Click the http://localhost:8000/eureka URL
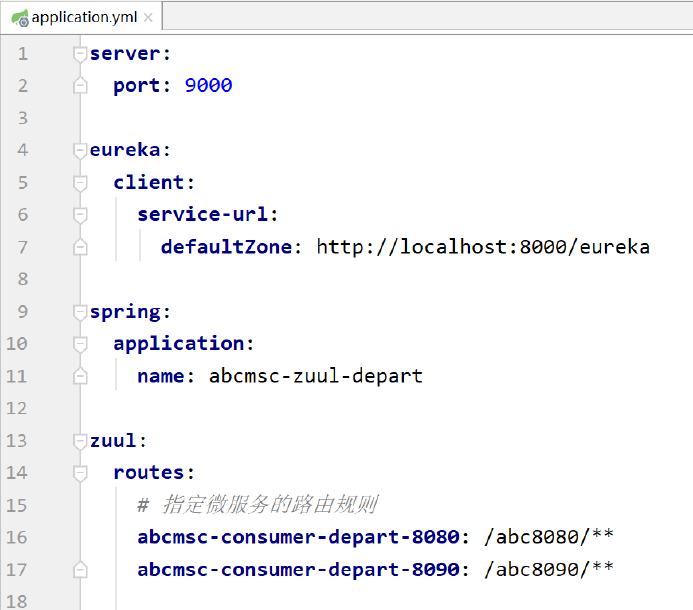693x610 pixels. (x=483, y=247)
